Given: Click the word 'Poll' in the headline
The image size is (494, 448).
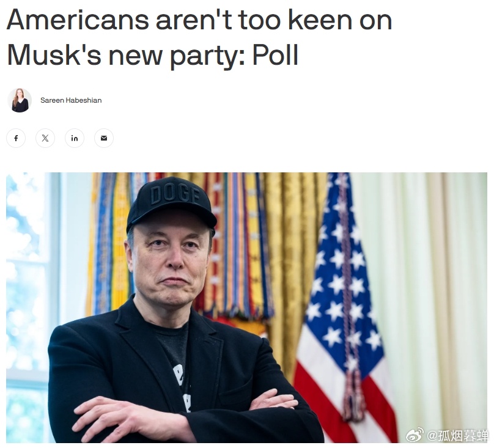Looking at the screenshot, I should (275, 55).
